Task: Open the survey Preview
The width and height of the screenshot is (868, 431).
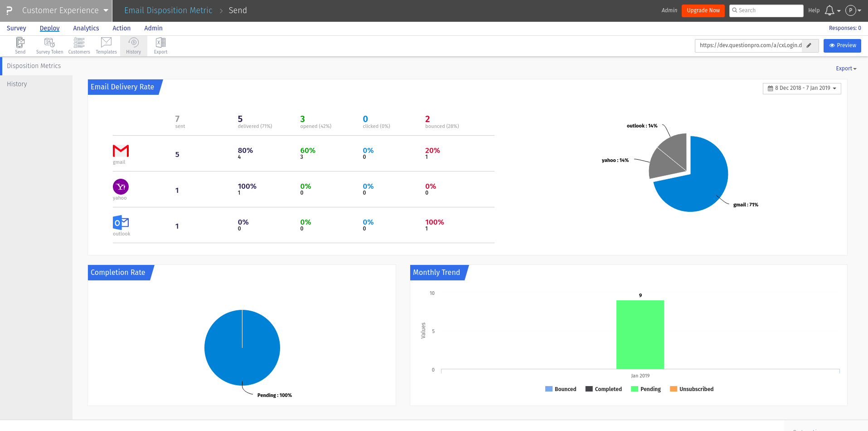Action: click(x=842, y=45)
